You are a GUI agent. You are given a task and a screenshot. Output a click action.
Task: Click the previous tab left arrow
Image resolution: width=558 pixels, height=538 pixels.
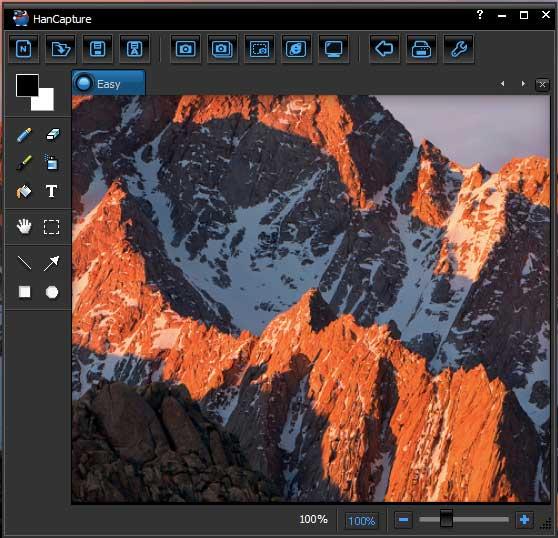tap(502, 84)
